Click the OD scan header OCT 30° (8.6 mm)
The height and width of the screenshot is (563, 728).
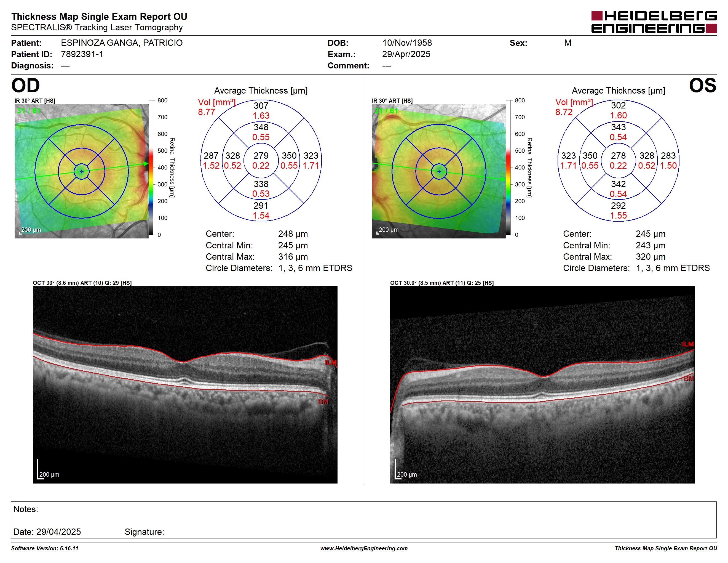(82, 283)
